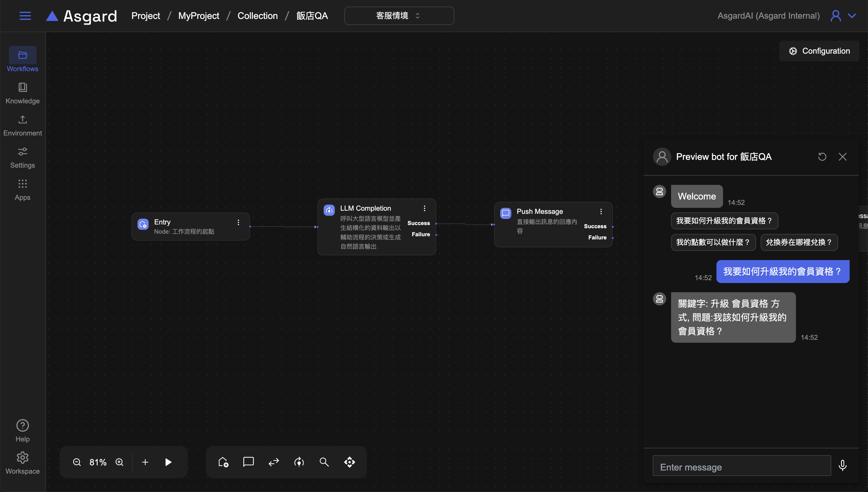Viewport: 868px width, 492px height.
Task: Open LLM Completion node options menu
Action: point(425,208)
